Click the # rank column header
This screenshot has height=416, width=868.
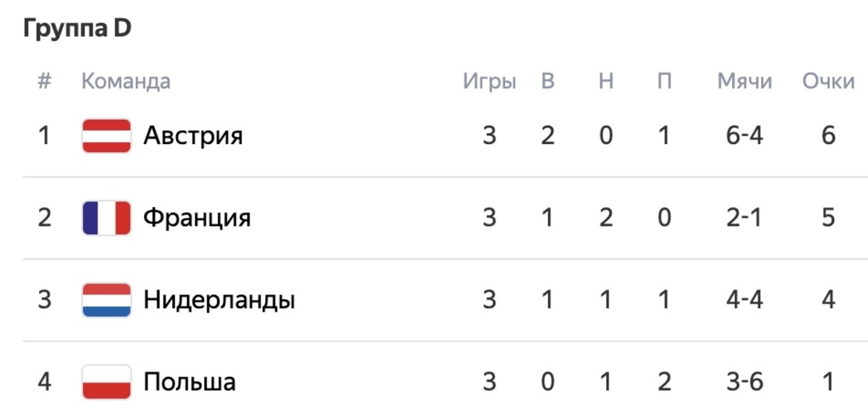pyautogui.click(x=45, y=81)
